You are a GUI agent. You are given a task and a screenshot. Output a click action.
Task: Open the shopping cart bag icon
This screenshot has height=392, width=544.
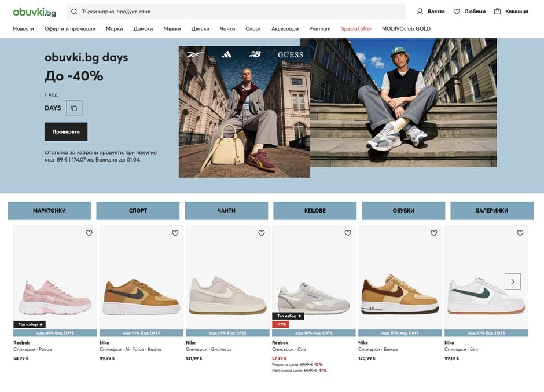pyautogui.click(x=497, y=12)
